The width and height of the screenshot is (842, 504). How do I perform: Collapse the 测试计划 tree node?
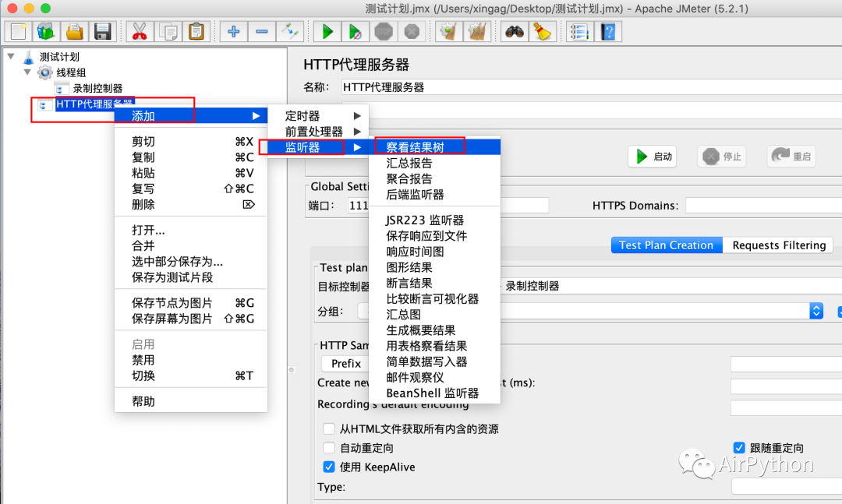pyautogui.click(x=11, y=56)
